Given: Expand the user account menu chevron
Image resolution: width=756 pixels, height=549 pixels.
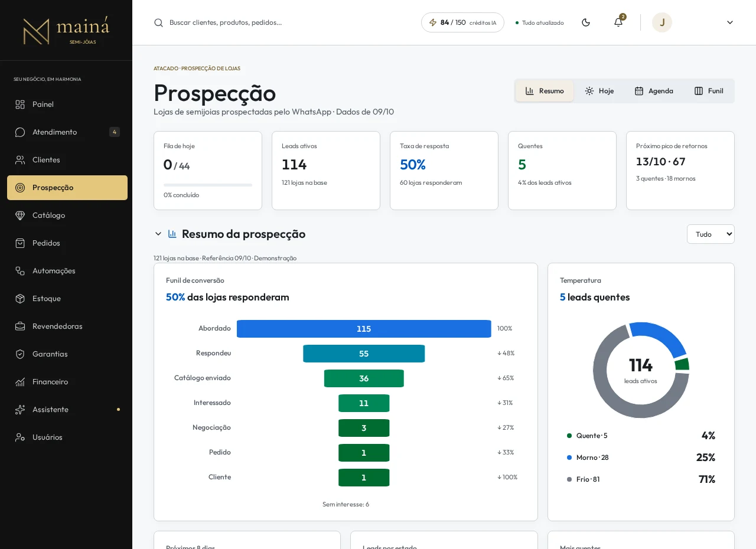Looking at the screenshot, I should click(x=730, y=22).
